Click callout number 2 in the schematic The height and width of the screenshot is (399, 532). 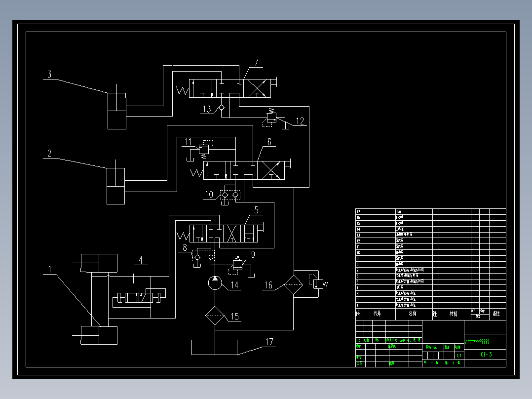(x=49, y=154)
